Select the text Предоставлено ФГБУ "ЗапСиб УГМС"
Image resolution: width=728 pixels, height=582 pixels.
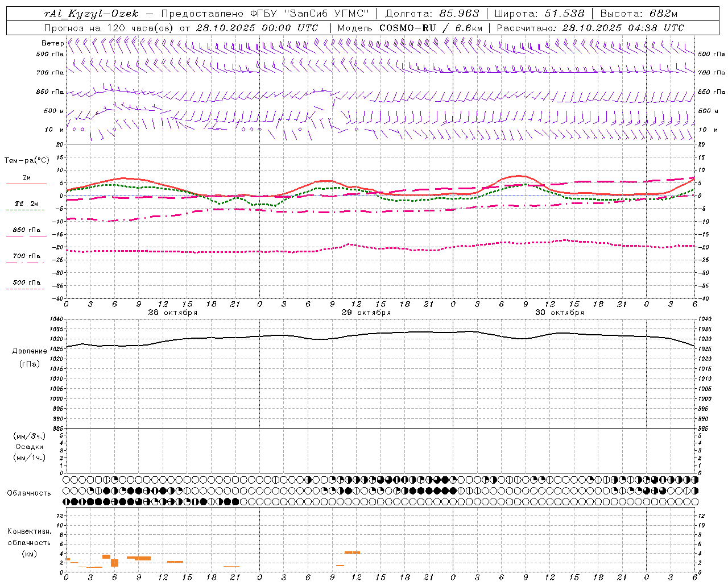pyautogui.click(x=266, y=14)
